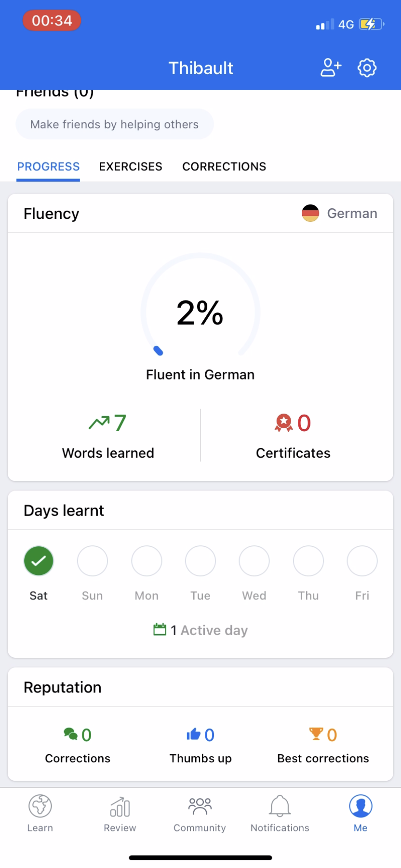The image size is (401, 868).
Task: Open Notifications bell
Action: pos(280,807)
